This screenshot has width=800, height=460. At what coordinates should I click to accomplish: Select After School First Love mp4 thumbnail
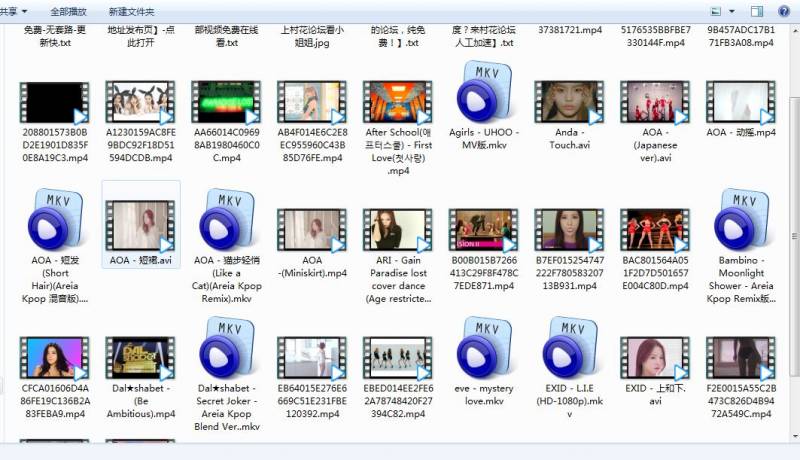pyautogui.click(x=397, y=103)
